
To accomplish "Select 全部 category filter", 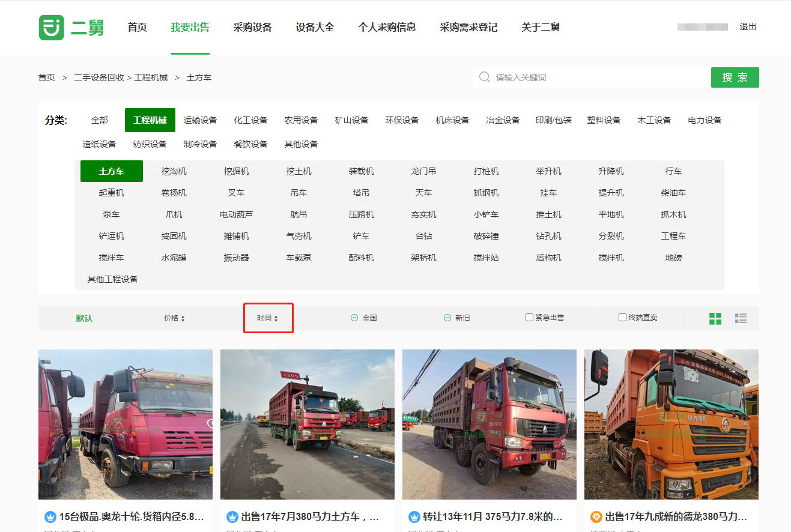I will tap(100, 120).
